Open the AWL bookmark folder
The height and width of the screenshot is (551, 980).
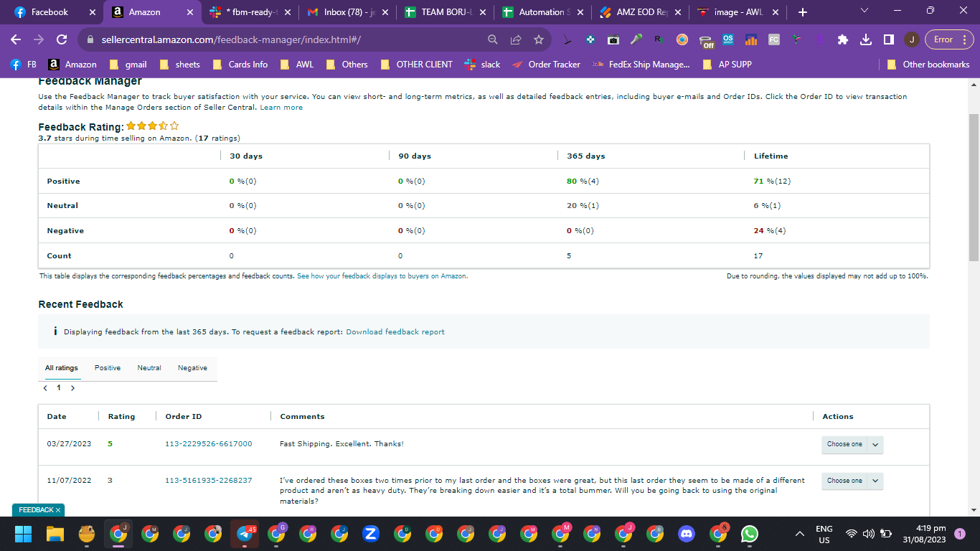click(x=297, y=65)
